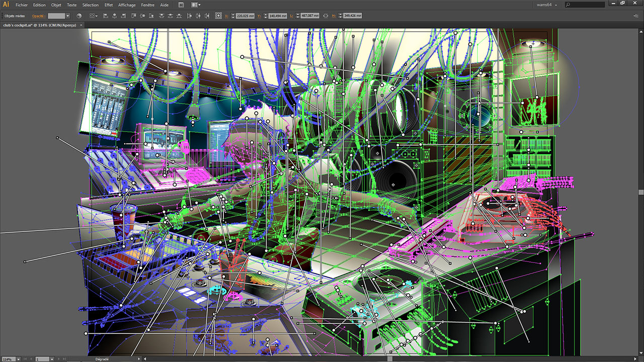
Task: Open the Edition menu
Action: 39,5
